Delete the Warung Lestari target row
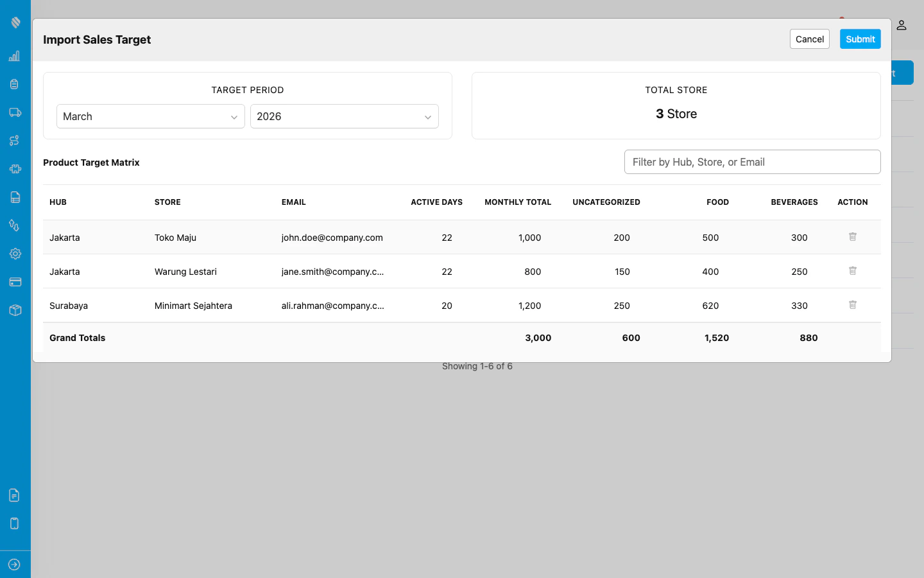This screenshot has width=924, height=578. point(852,271)
